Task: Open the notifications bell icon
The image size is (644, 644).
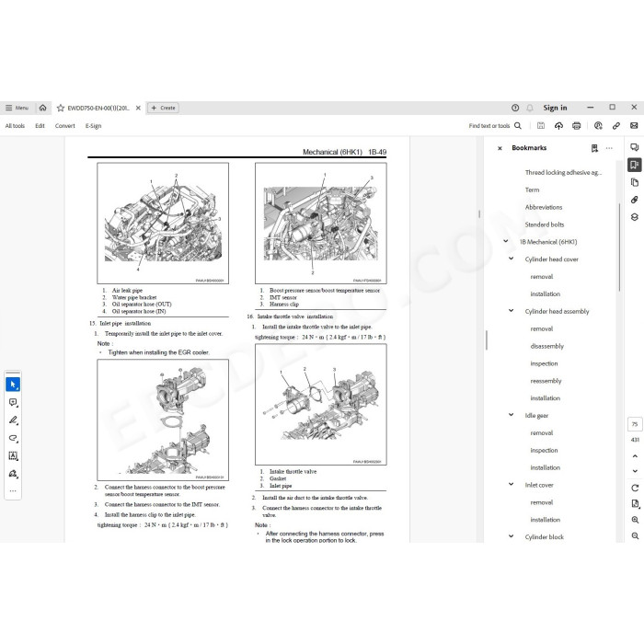Action: click(530, 108)
